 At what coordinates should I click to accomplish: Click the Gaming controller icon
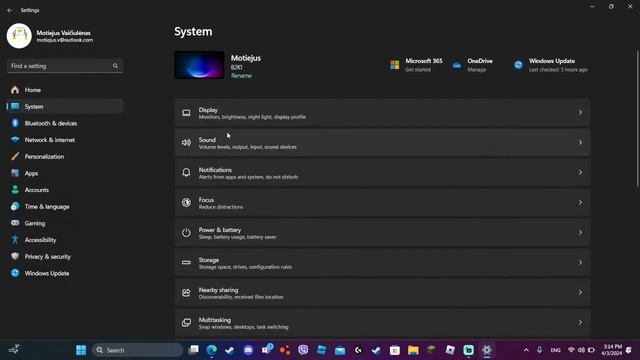click(x=15, y=223)
